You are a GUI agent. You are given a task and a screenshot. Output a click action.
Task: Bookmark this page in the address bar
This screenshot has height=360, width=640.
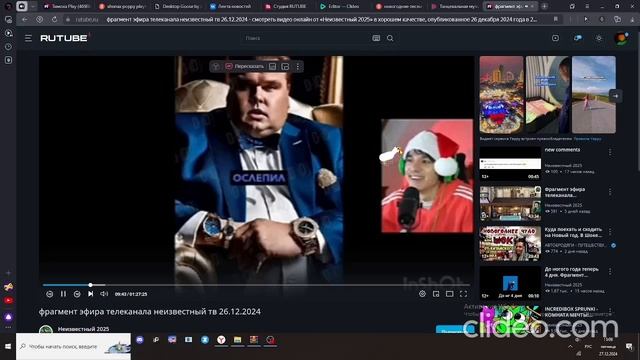tap(556, 19)
